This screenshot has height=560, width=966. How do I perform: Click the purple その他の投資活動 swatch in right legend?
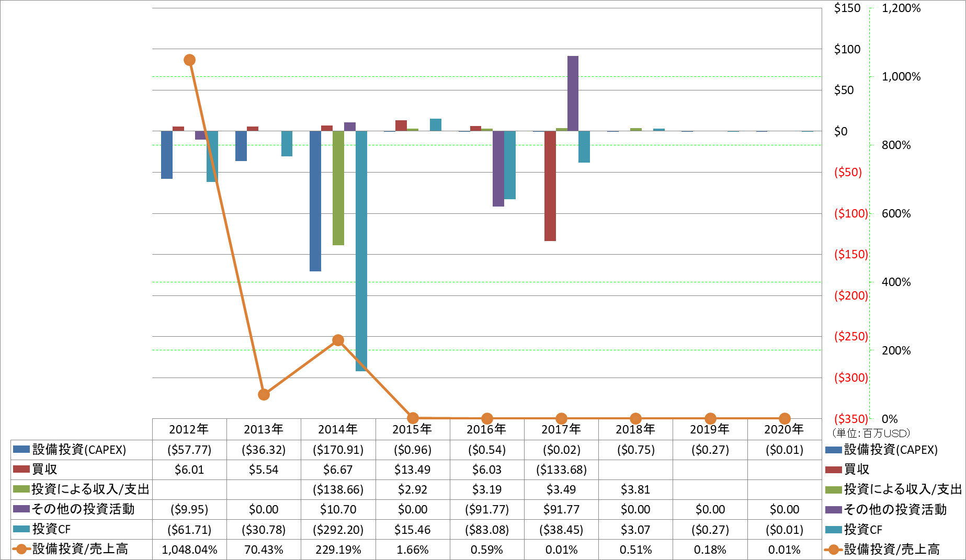pyautogui.click(x=833, y=509)
